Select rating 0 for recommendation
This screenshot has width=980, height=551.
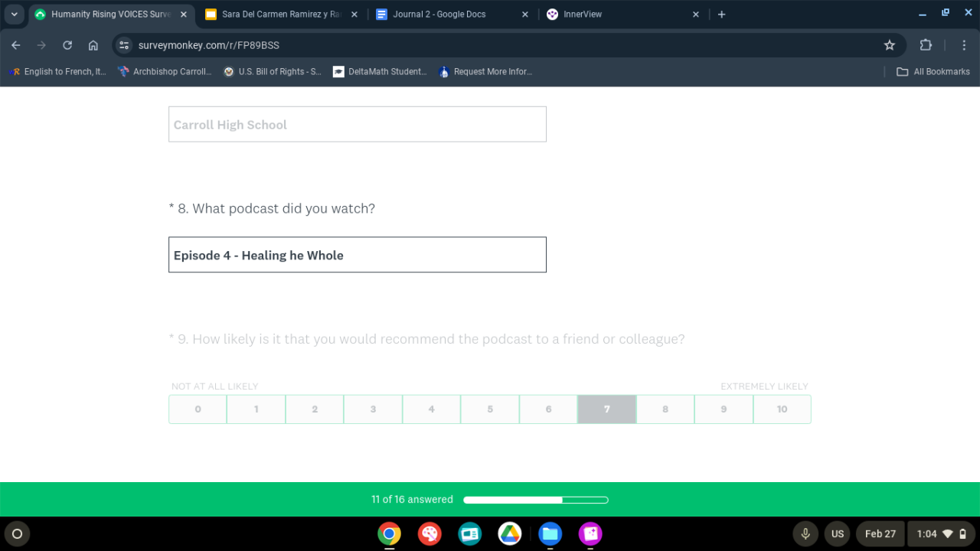pyautogui.click(x=198, y=409)
